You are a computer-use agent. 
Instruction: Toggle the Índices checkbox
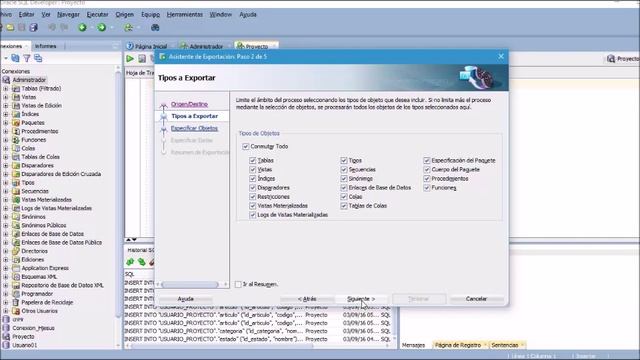[x=253, y=178]
